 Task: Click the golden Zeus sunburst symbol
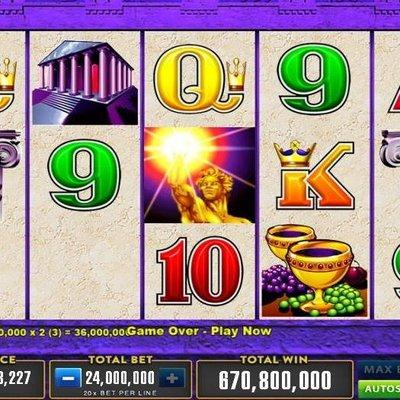click(x=200, y=175)
